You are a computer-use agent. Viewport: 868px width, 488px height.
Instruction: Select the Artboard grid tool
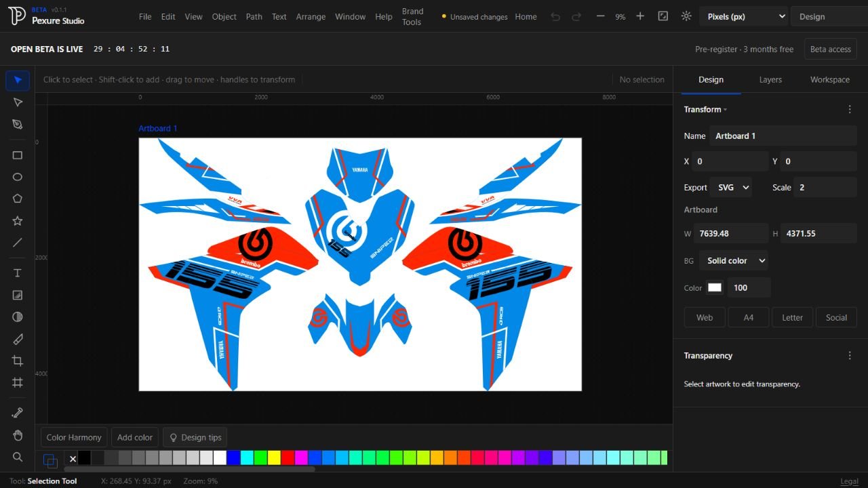[18, 382]
